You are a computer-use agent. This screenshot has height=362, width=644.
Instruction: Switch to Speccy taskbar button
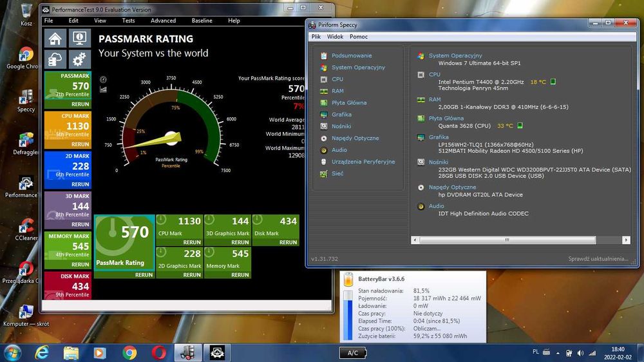(x=187, y=353)
